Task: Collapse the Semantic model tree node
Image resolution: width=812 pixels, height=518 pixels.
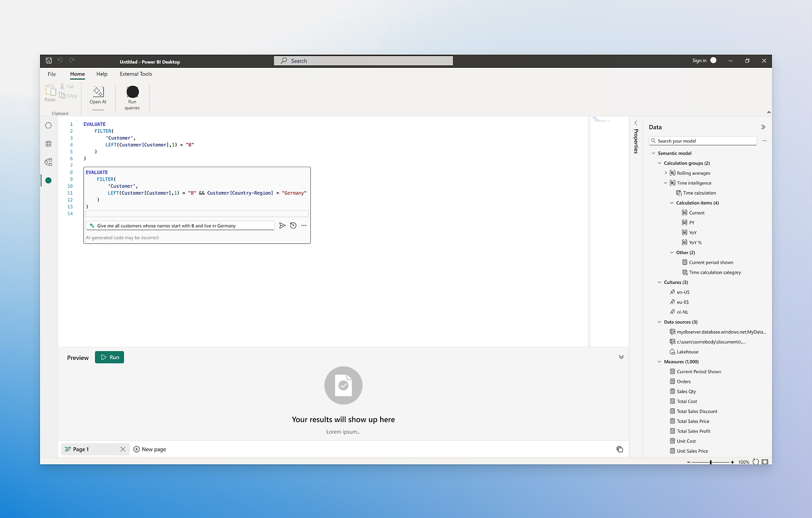Action: [x=653, y=153]
